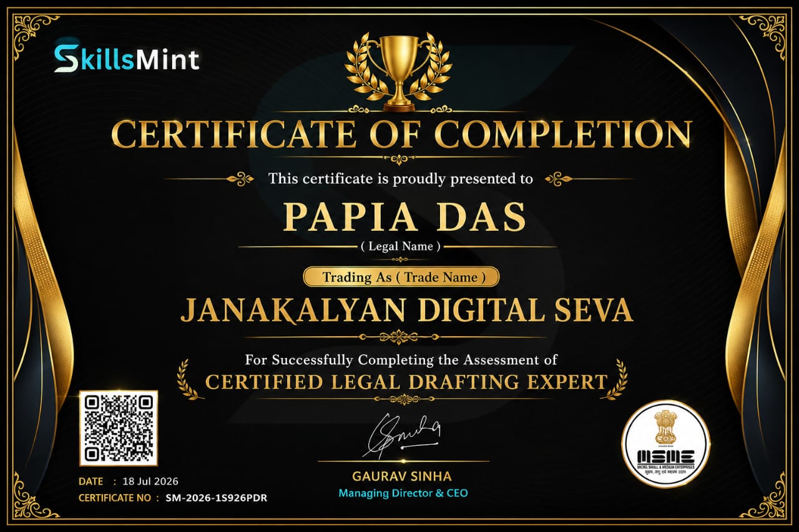Select certificate number "SM-2026-1S926PDR"
799x532 pixels.
[216, 498]
